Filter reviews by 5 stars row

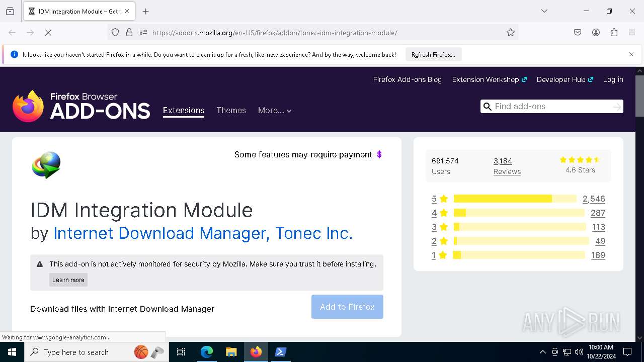518,199
